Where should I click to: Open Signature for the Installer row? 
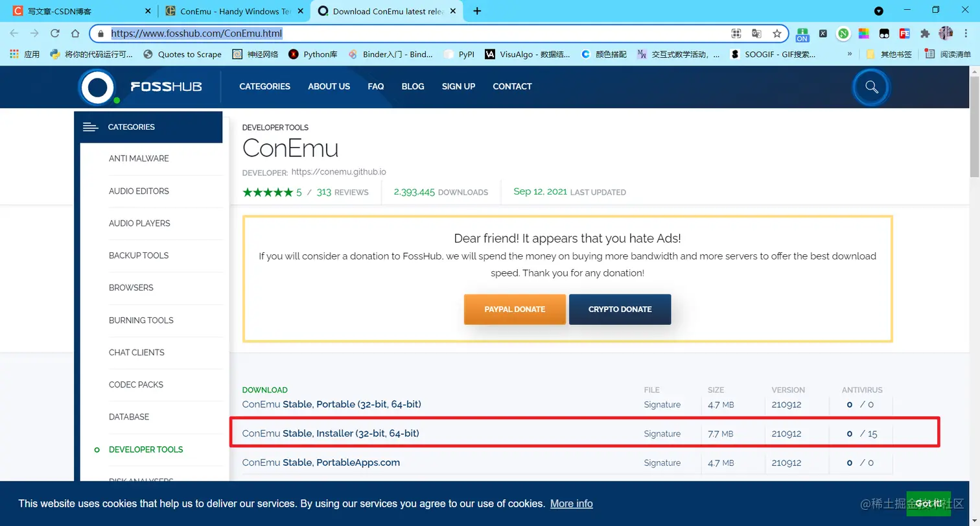coord(662,434)
